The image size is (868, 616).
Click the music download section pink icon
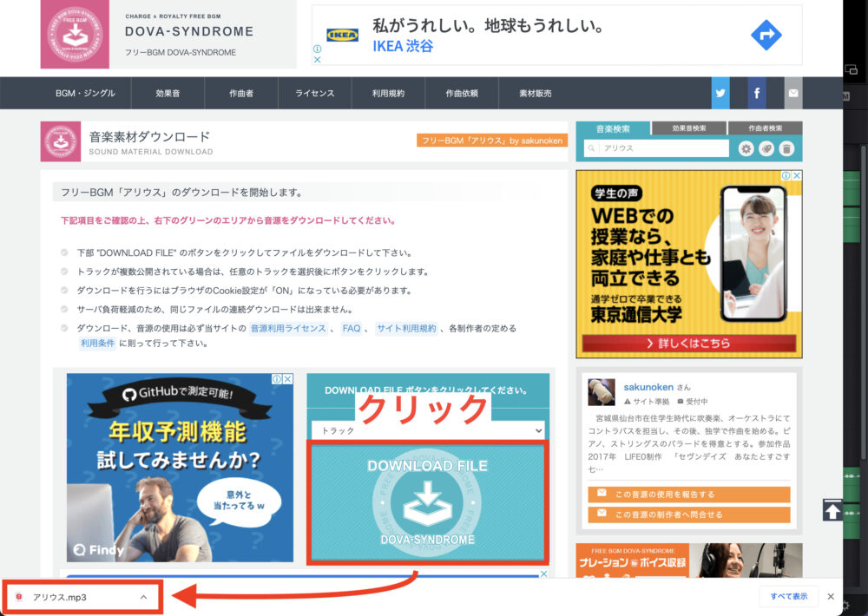pyautogui.click(x=61, y=141)
